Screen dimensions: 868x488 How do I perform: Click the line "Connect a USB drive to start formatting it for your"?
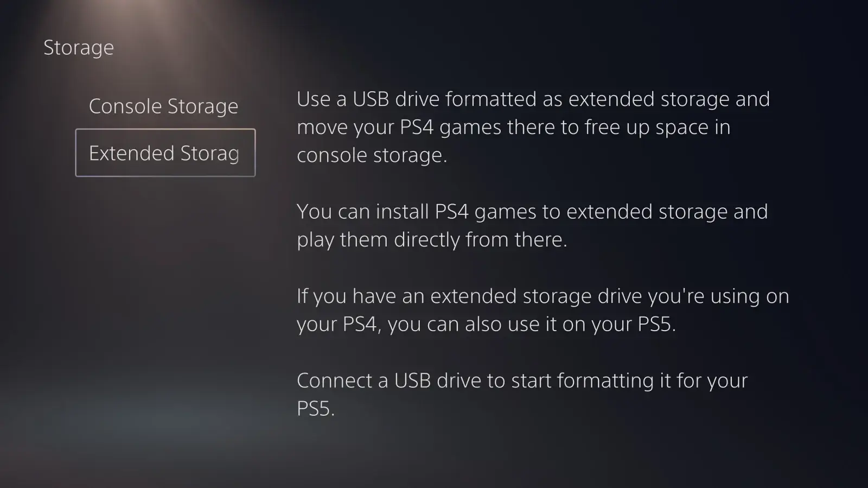click(522, 381)
